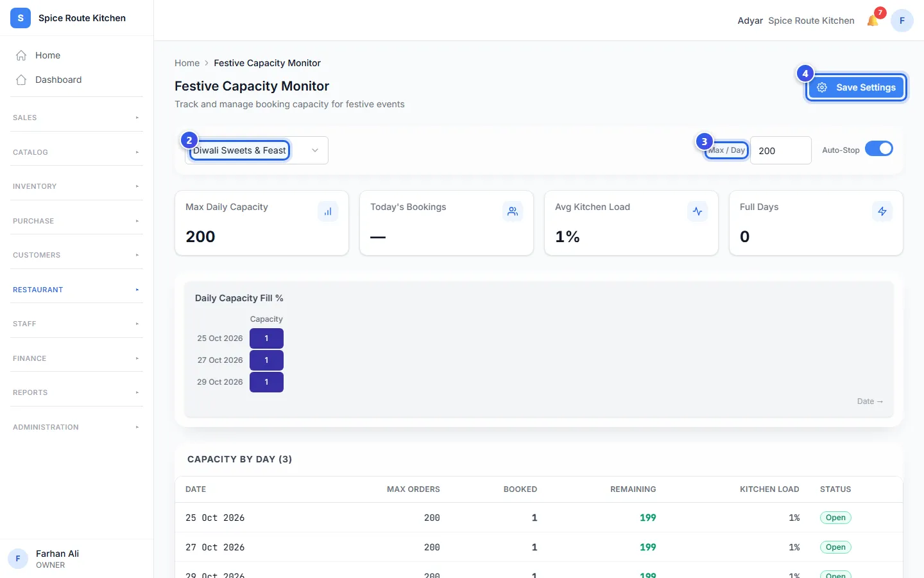The width and height of the screenshot is (924, 578).
Task: Click the Spice Route Kitchen logo icon
Action: pos(21,18)
